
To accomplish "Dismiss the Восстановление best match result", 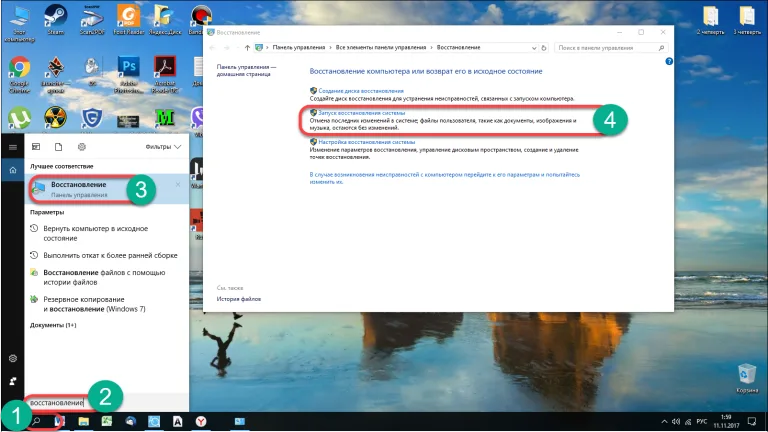I will point(178,185).
